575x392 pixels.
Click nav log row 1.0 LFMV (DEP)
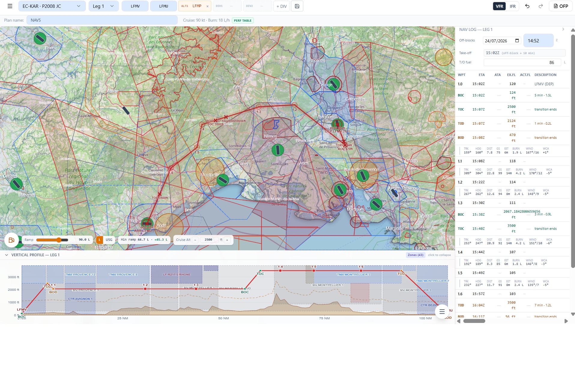(x=513, y=84)
